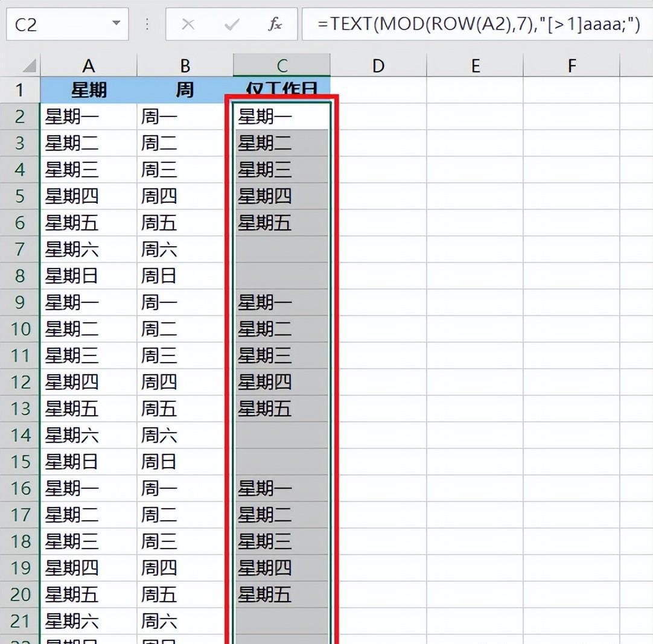Select row 12 header

point(19,382)
